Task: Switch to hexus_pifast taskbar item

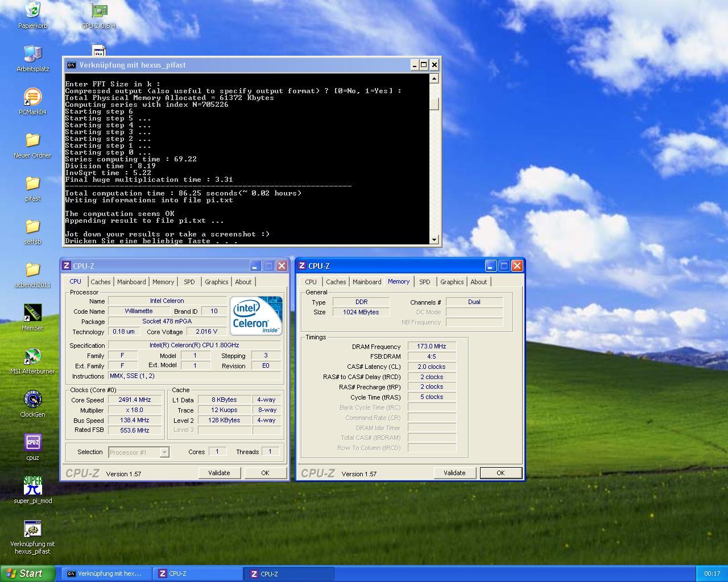Action: pyautogui.click(x=106, y=573)
